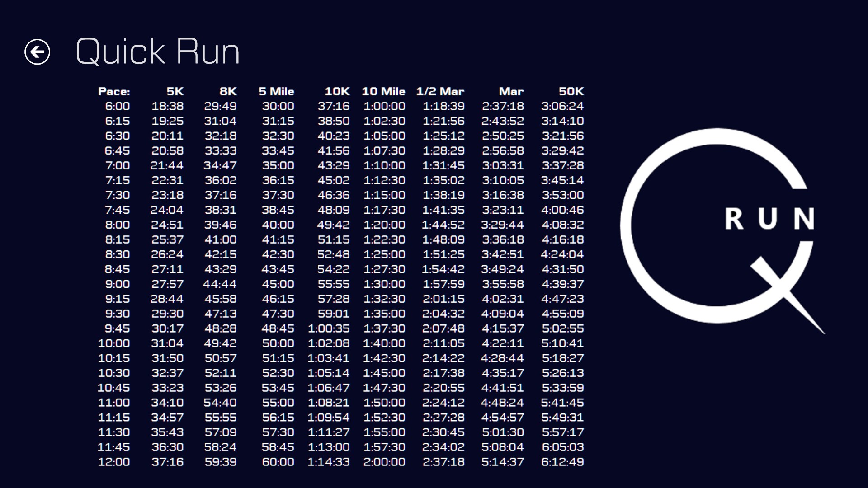Click the 5K time 31:04
The height and width of the screenshot is (488, 868).
click(x=167, y=343)
